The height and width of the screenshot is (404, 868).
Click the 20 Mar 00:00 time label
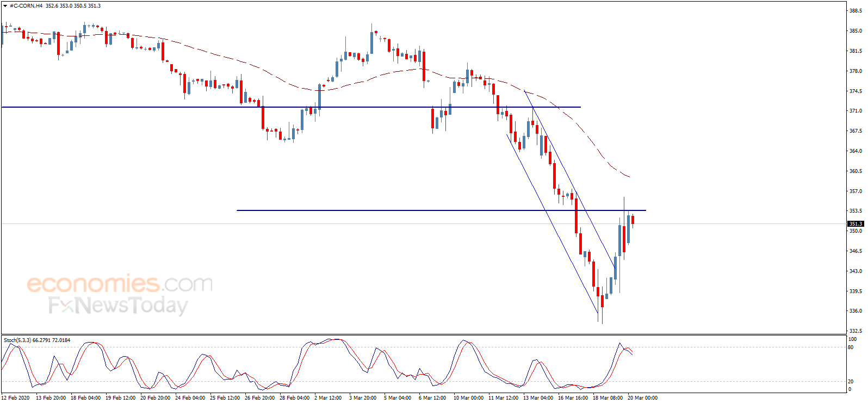coord(642,398)
